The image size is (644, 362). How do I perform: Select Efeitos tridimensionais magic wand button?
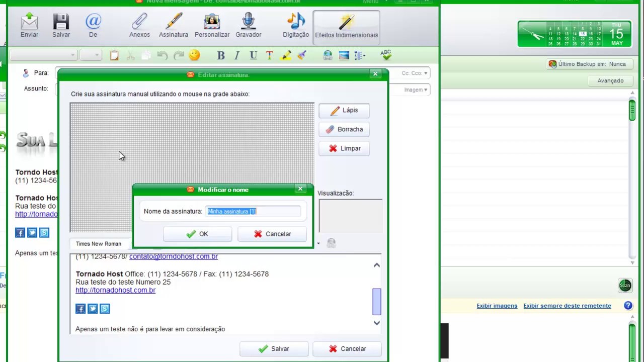click(346, 27)
